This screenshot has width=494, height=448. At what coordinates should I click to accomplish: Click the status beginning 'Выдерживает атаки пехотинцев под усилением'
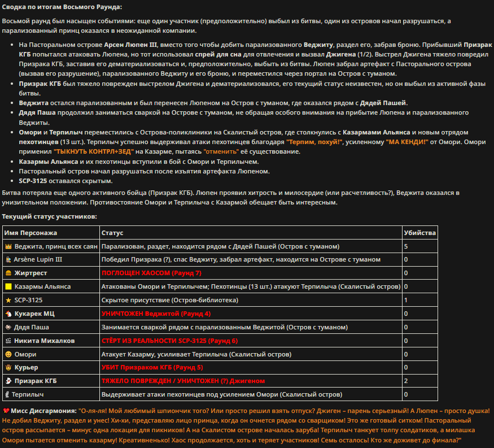(x=222, y=395)
